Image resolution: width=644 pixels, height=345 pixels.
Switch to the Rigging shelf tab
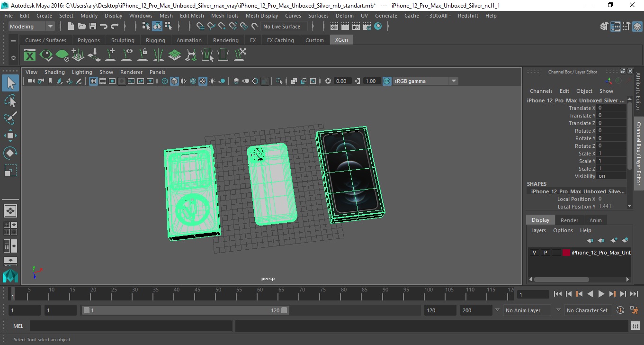(x=155, y=40)
